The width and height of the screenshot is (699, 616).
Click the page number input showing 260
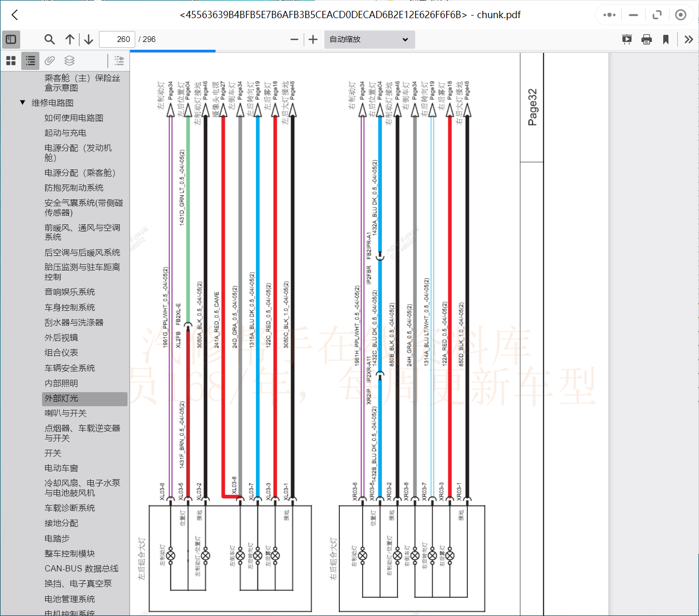[x=117, y=39]
